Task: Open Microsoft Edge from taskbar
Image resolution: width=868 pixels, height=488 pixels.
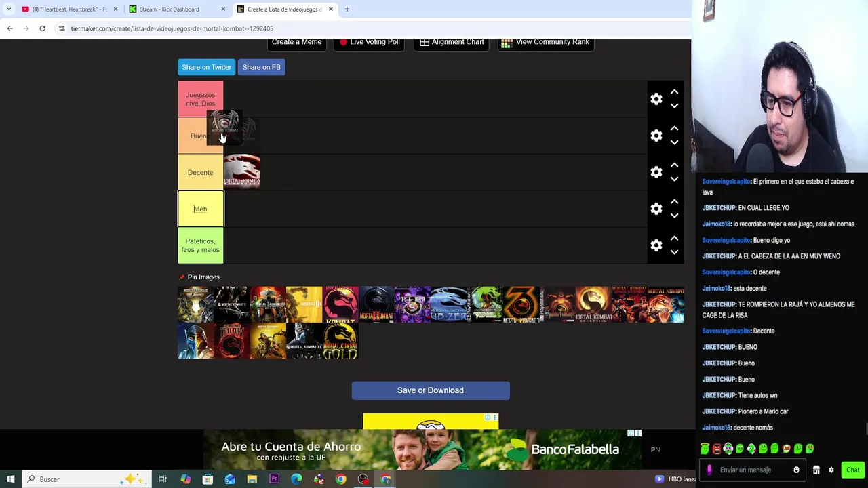Action: pos(296,479)
